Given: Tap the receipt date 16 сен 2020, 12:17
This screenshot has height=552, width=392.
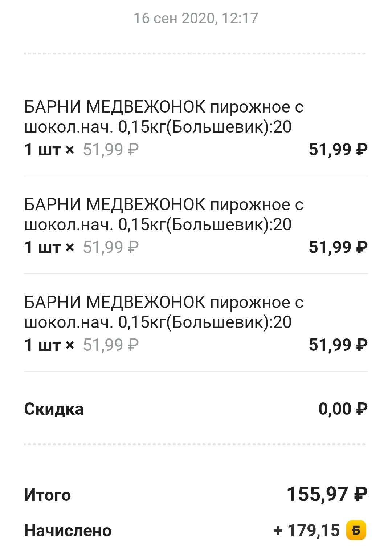Looking at the screenshot, I should pos(196,19).
